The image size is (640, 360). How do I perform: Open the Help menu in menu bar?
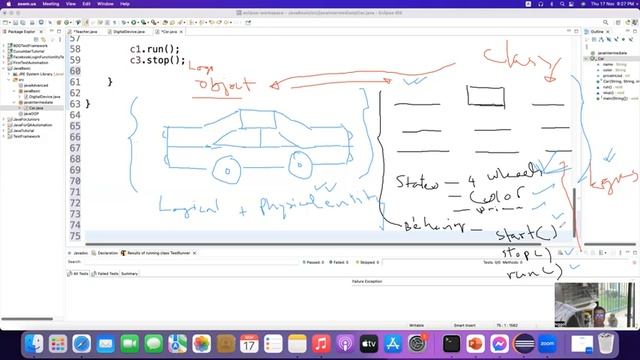point(124,4)
